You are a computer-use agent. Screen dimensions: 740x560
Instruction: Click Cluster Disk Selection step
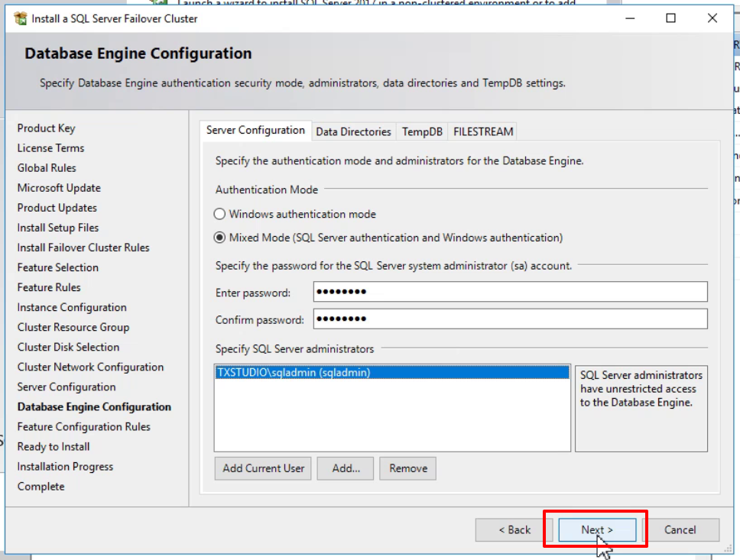point(69,347)
